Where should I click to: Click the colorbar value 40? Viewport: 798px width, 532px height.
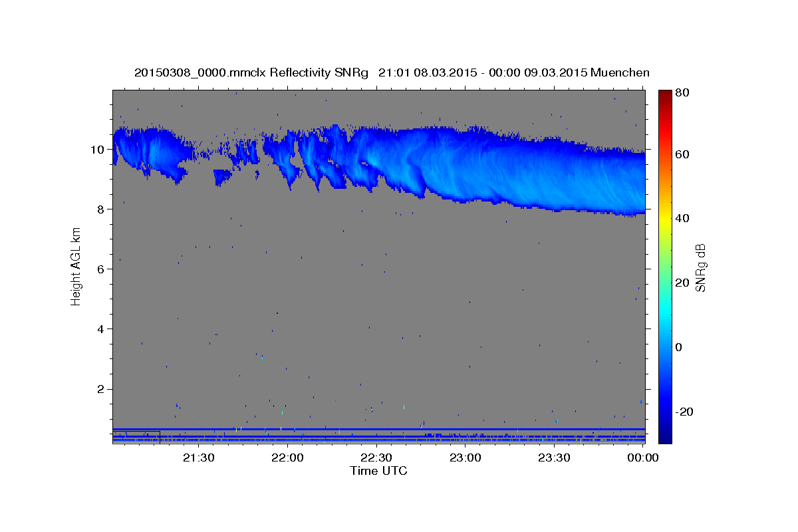[x=682, y=218]
